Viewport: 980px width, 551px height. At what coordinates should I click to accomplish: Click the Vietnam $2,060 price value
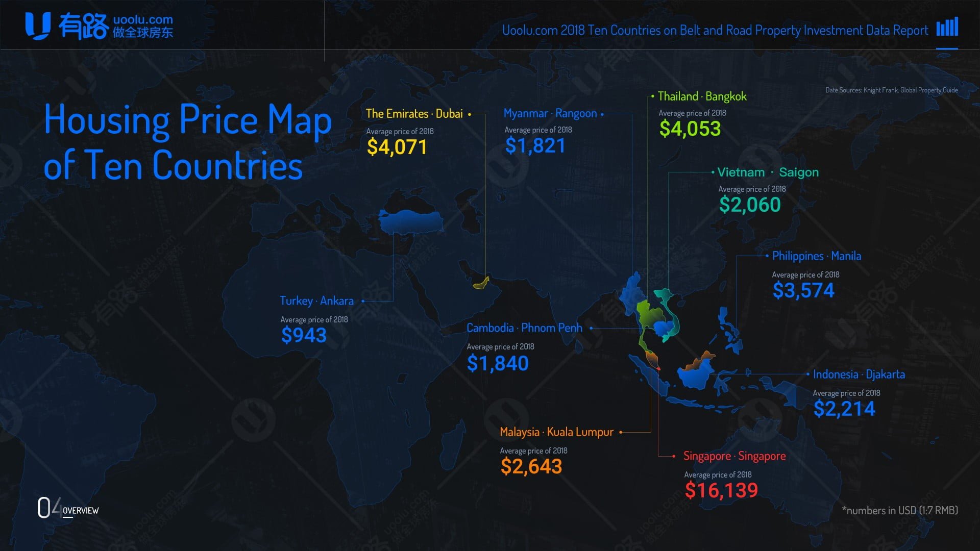click(x=749, y=205)
